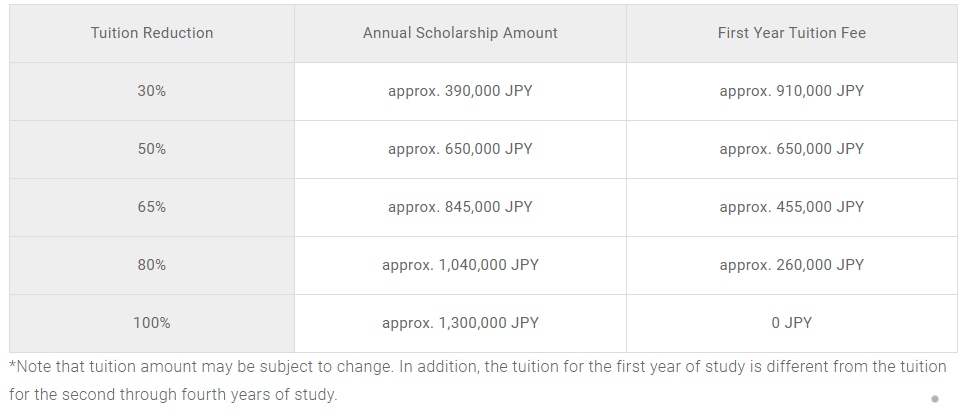The width and height of the screenshot is (967, 412).
Task: Select the 65% tuition reduction cell
Action: click(x=152, y=207)
